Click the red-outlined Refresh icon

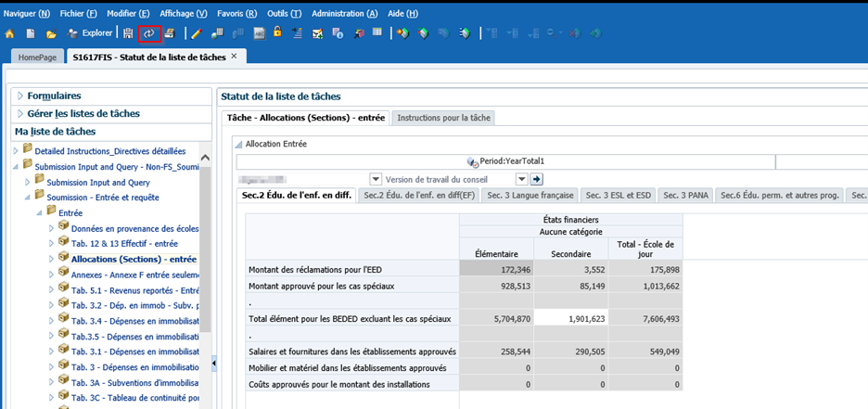(149, 33)
